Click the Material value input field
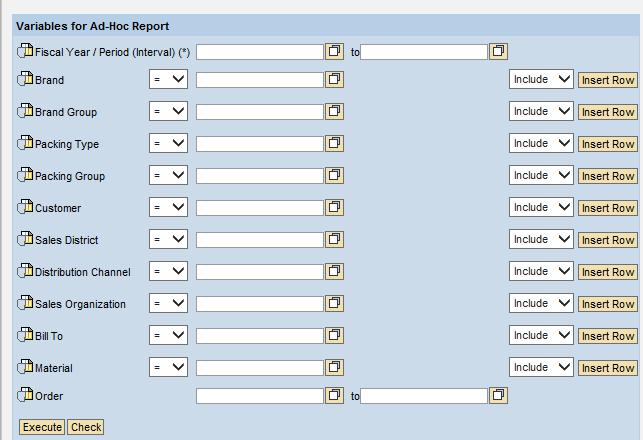 [260, 368]
